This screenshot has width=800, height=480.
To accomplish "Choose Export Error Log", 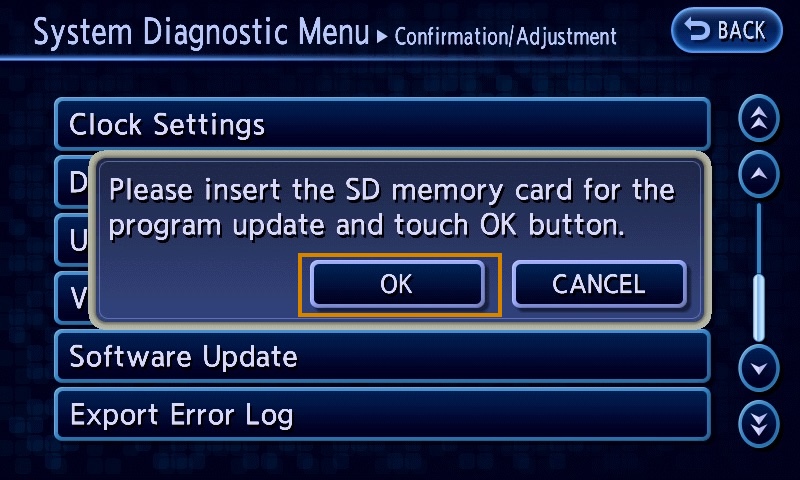I will (382, 414).
